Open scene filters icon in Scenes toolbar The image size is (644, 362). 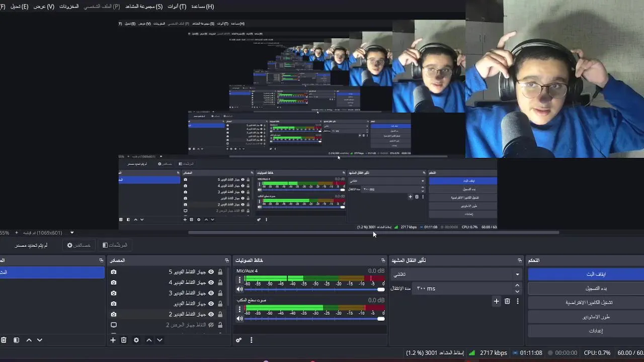pos(16,340)
